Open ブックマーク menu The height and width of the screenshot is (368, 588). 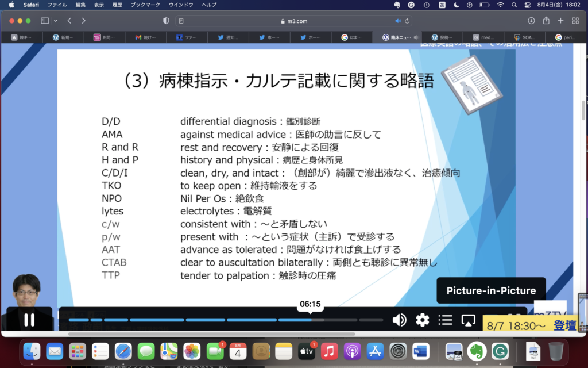point(146,5)
